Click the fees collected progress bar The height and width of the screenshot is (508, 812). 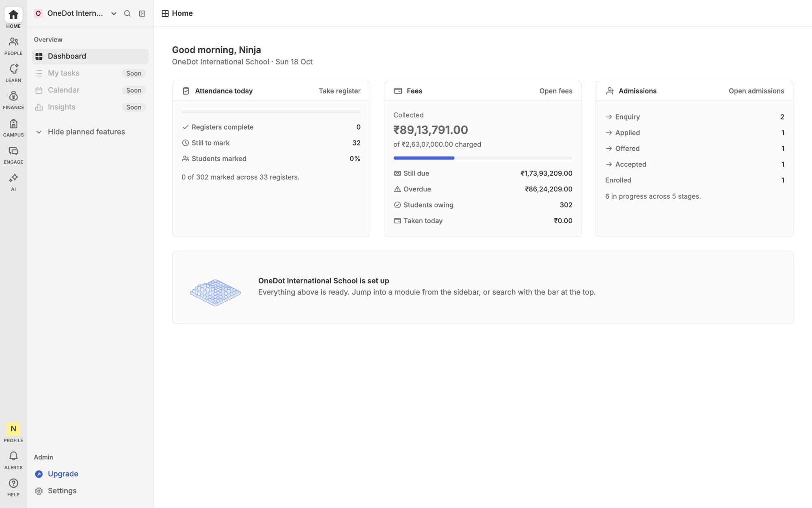click(483, 158)
